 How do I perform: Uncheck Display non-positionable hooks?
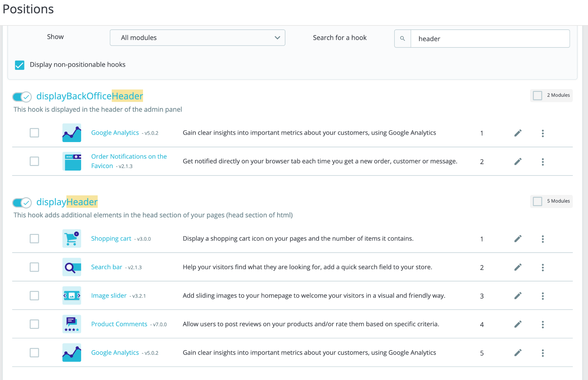[x=20, y=65]
